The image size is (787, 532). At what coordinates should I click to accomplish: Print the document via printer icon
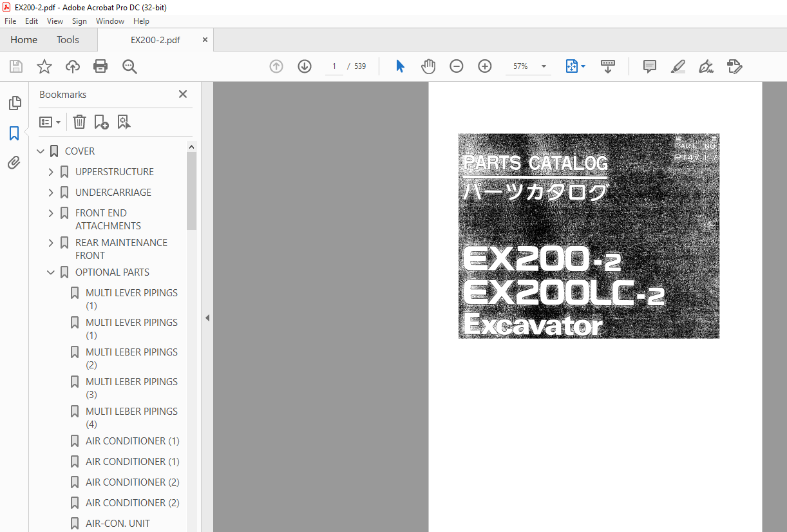point(100,66)
